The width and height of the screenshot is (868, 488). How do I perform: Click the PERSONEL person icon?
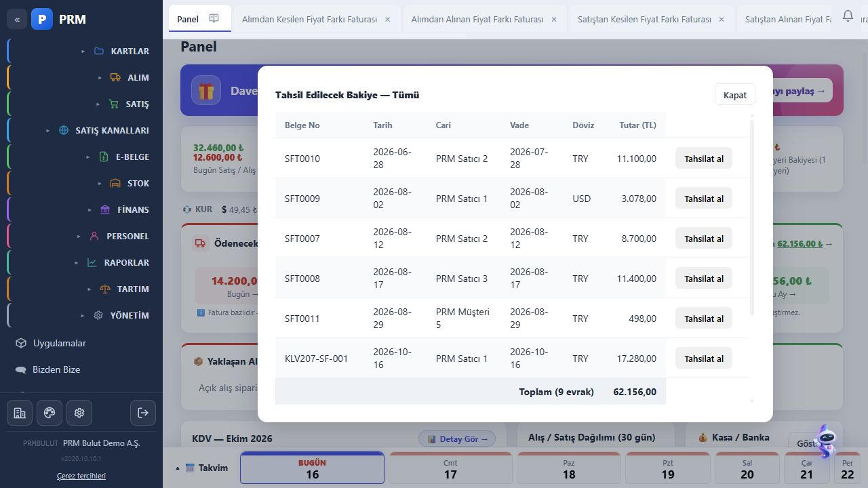pos(94,236)
